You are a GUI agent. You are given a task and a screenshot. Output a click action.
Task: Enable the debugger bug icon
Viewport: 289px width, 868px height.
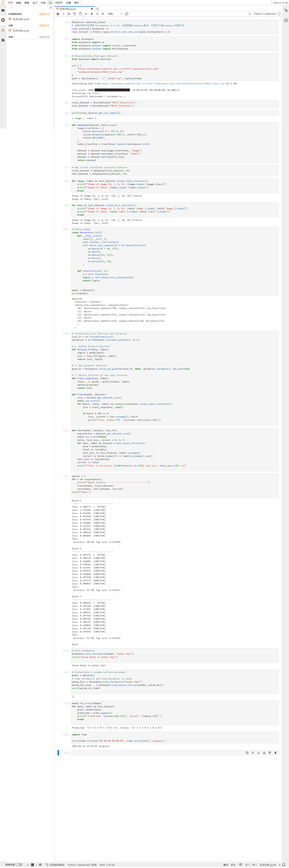coord(250,14)
